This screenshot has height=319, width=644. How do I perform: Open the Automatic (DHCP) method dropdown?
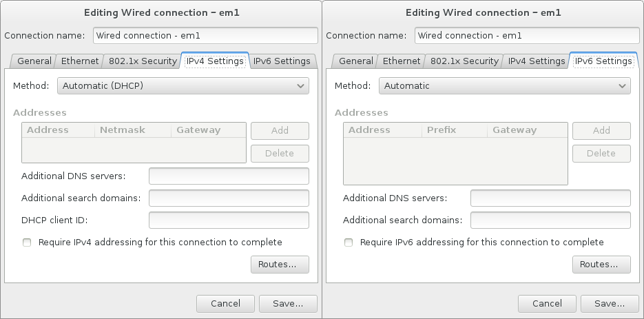(183, 86)
